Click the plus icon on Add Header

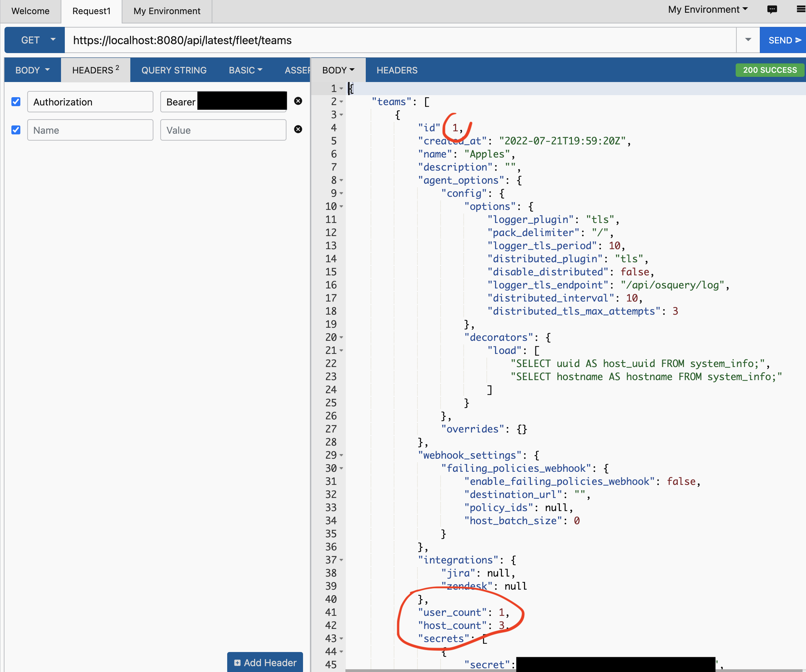pyautogui.click(x=238, y=662)
